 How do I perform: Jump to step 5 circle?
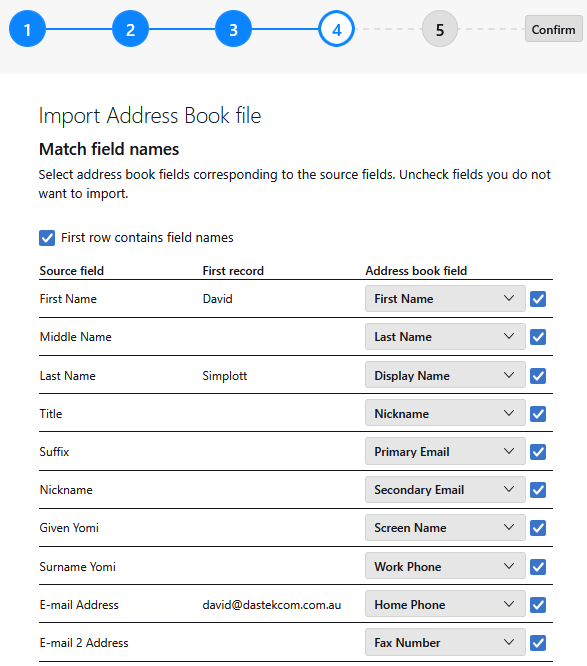point(440,29)
